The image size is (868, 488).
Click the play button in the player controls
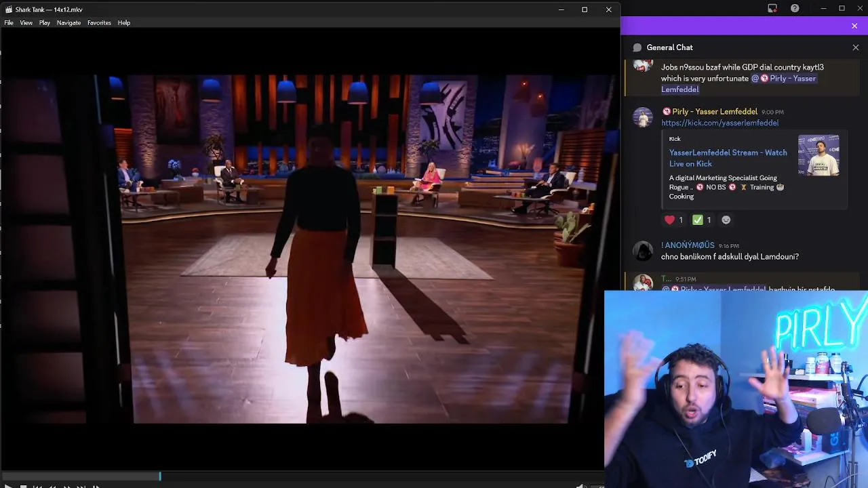8,486
